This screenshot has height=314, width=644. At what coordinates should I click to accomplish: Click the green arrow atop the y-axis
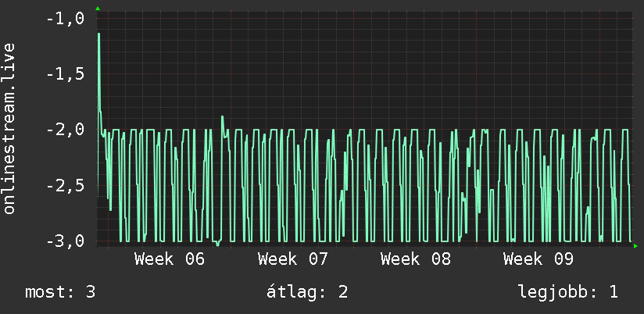(98, 9)
